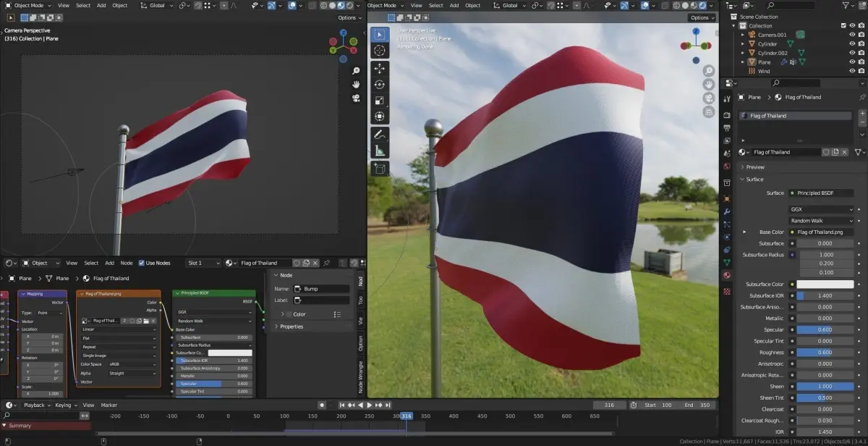Hide Plane with its eye icon

pos(852,62)
